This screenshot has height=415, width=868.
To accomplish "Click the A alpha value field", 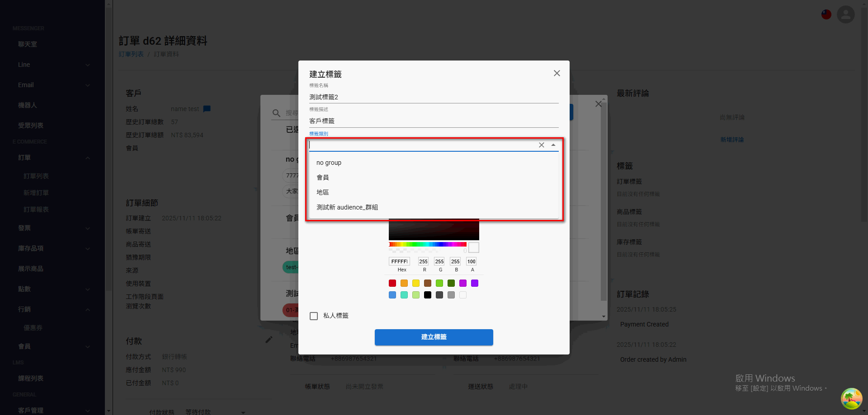I will (x=472, y=261).
